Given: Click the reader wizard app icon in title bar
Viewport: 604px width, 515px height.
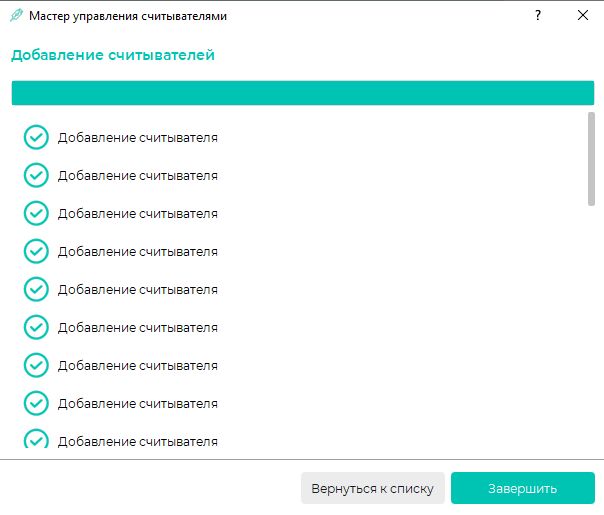Looking at the screenshot, I should tap(16, 16).
